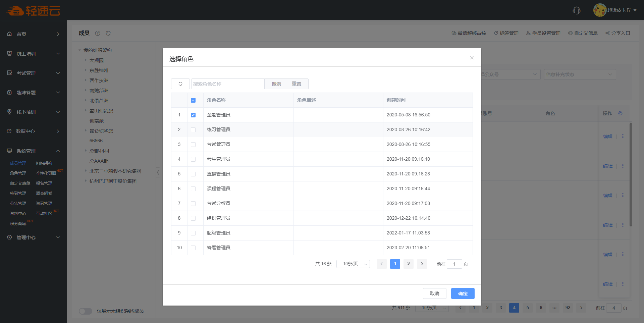
Task: Toggle 仅展示无组织架构成员 switch
Action: coord(86,311)
